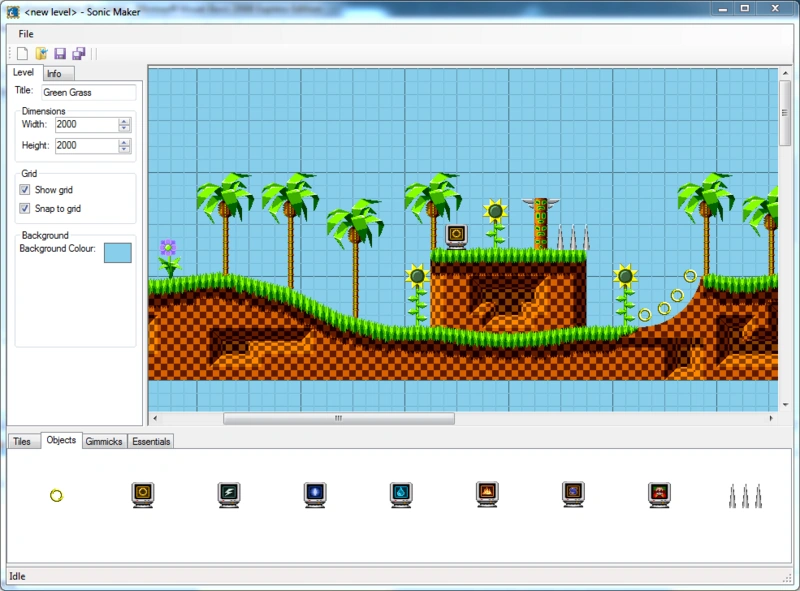Click the New level toolbar icon
800x591 pixels.
(22, 53)
